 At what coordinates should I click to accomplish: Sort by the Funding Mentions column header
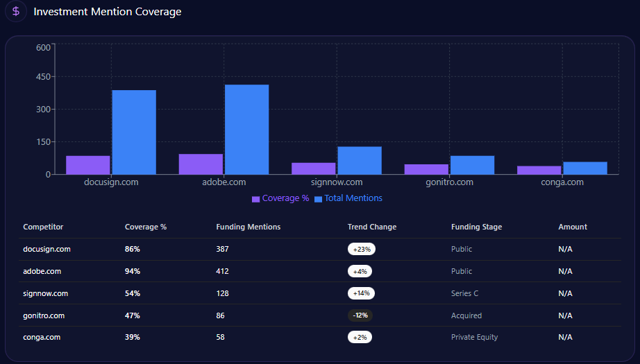[248, 227]
